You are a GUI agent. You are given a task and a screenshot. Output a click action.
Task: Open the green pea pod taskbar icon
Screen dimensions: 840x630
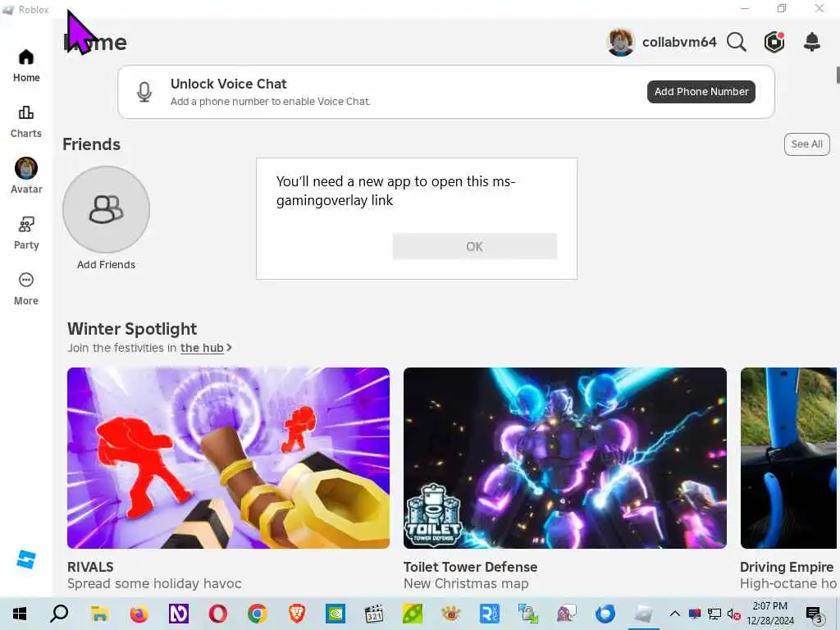click(413, 614)
